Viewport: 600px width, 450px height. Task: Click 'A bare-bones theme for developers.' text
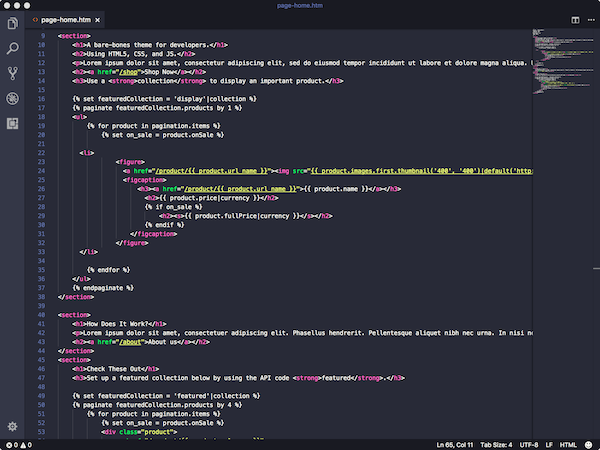[x=148, y=45]
